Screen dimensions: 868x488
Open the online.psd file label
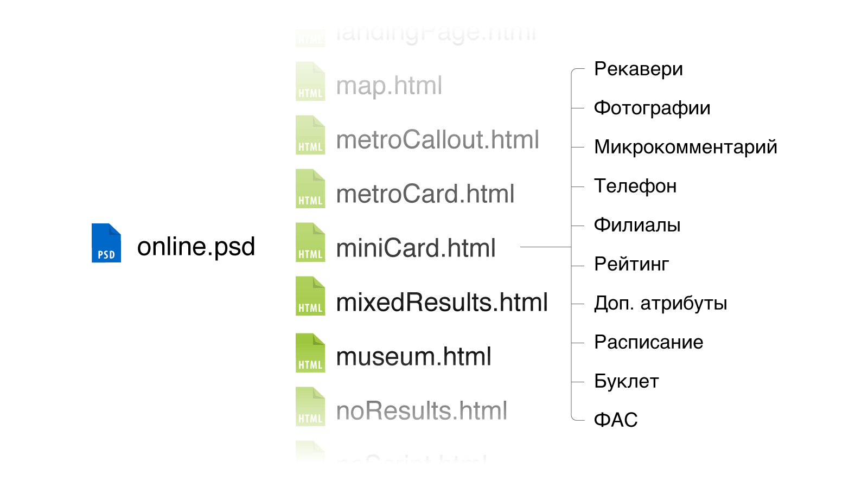coord(196,247)
